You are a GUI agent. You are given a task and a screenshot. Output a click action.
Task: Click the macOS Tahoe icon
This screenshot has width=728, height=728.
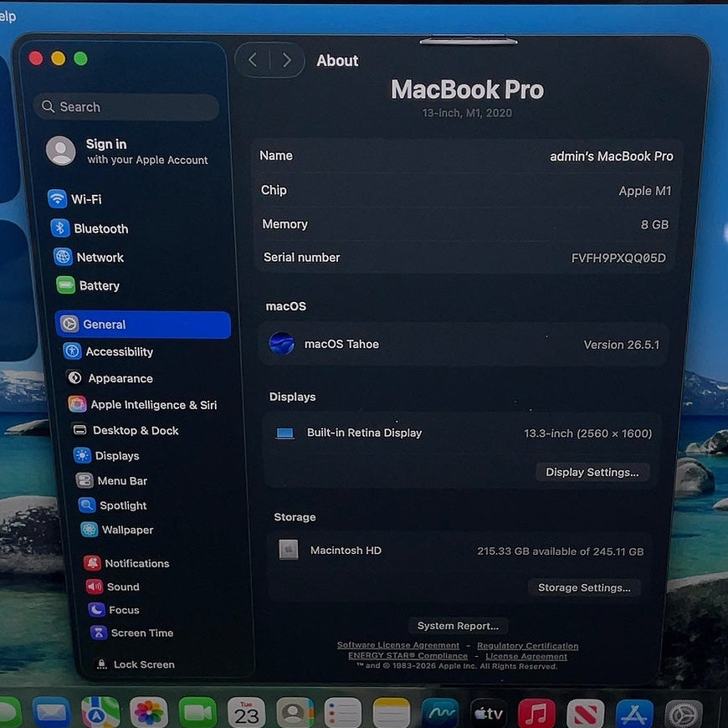[281, 344]
